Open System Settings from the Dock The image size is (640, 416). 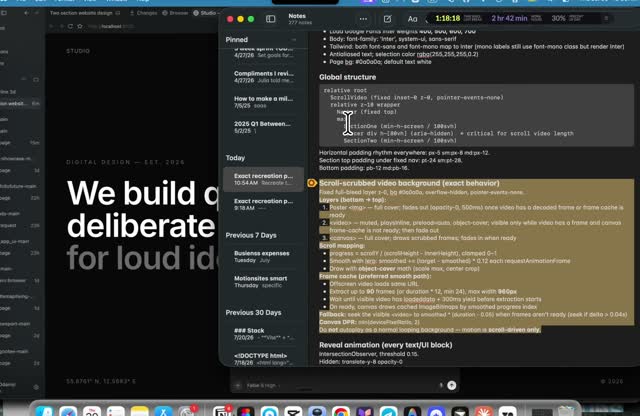[187, 411]
